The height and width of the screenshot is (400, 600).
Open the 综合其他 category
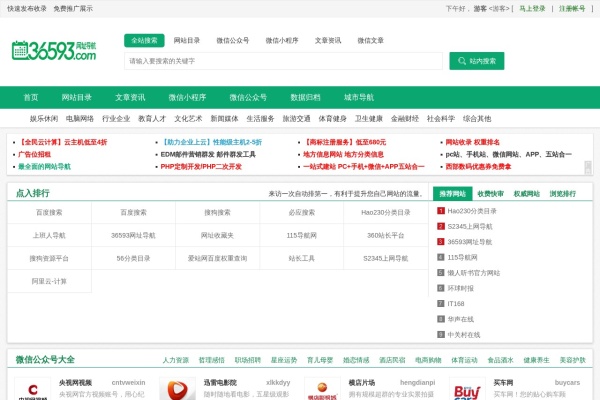pos(477,119)
